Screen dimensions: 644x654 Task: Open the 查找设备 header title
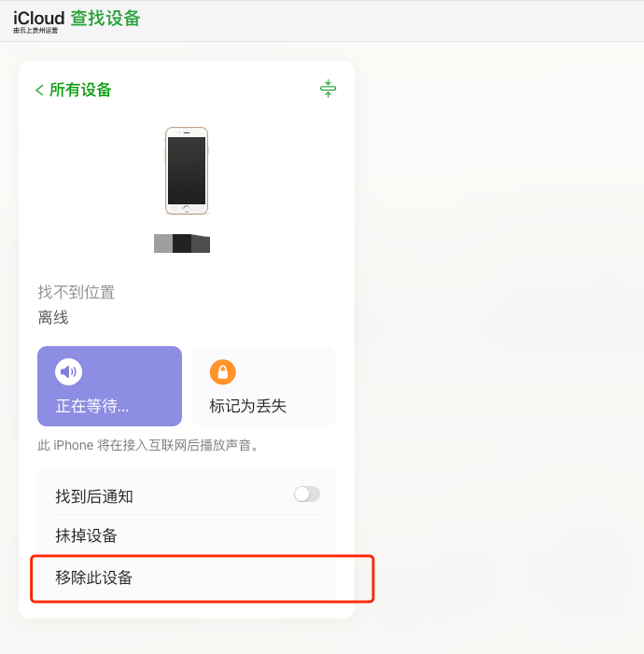click(105, 18)
